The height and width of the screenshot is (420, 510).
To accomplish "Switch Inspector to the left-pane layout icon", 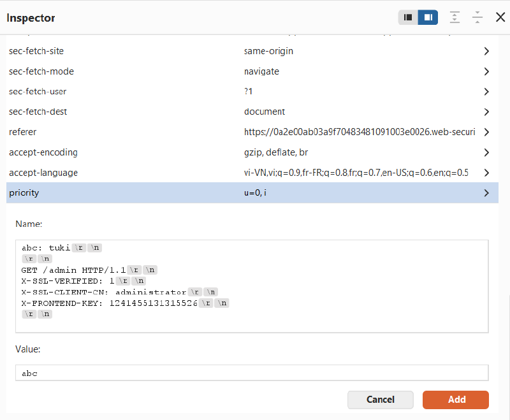I will click(x=408, y=17).
